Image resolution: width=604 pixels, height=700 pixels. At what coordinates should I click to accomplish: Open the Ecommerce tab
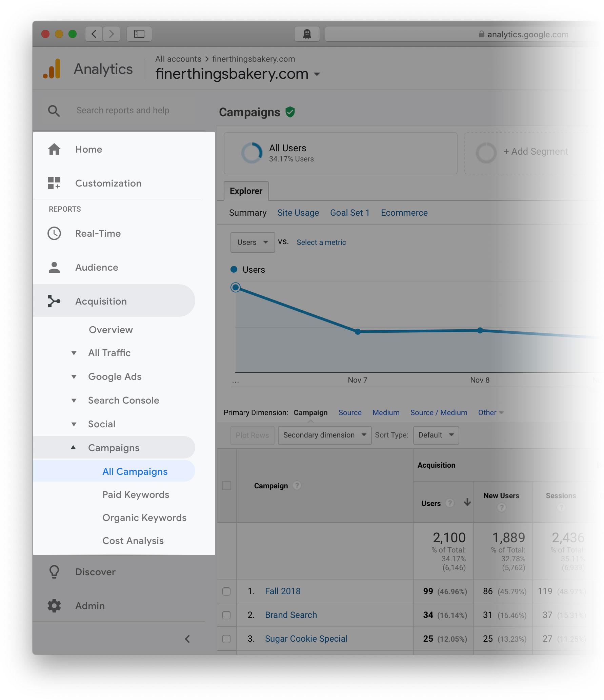[x=404, y=213]
